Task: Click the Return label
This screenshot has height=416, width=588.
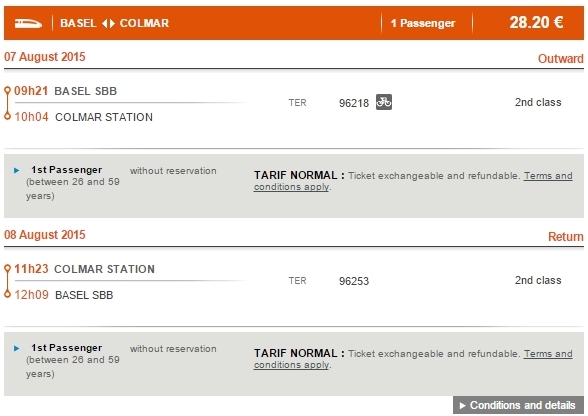Action: click(566, 237)
